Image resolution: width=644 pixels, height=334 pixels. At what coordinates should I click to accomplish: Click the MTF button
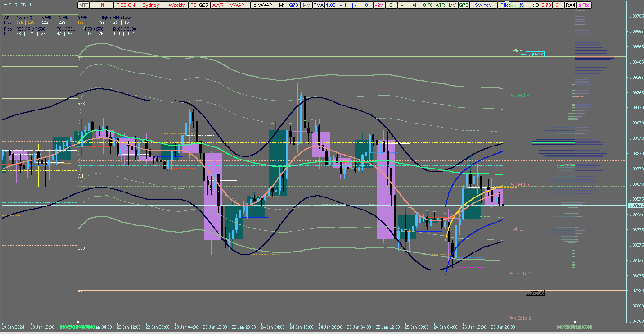83,5
